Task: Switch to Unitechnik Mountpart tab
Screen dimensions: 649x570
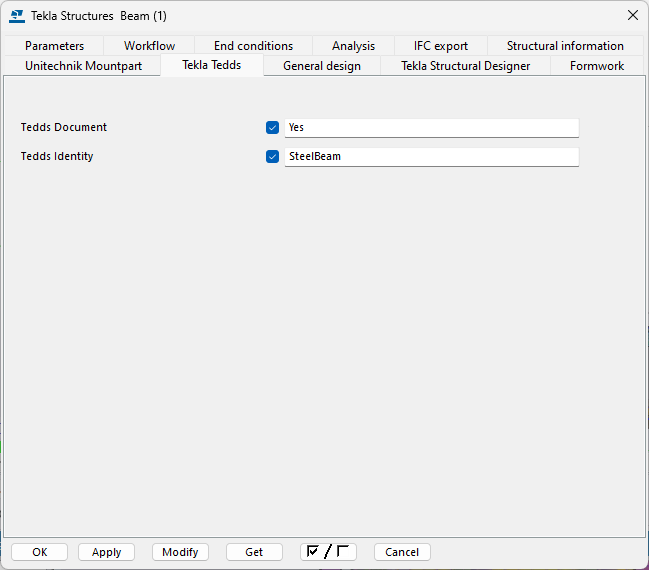Action: (83, 66)
